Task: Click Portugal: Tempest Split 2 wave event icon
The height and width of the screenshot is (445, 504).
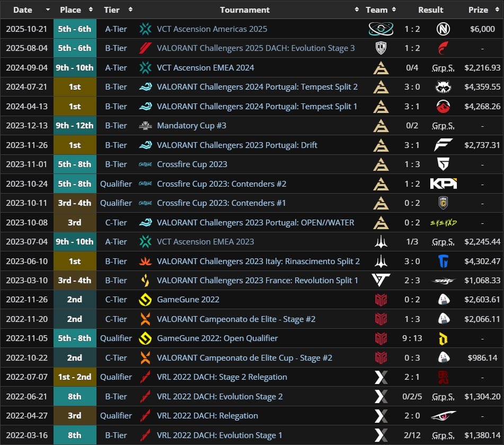Action: pyautogui.click(x=145, y=87)
